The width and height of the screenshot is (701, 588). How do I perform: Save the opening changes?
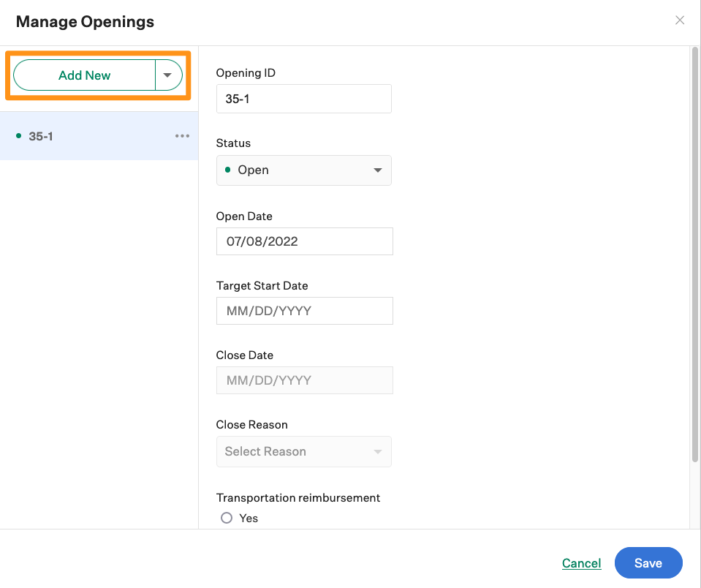coord(648,562)
